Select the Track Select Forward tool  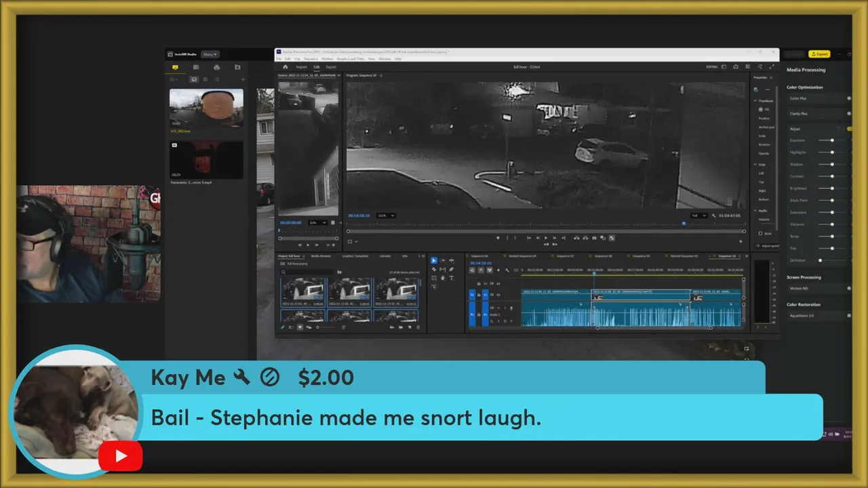[443, 260]
